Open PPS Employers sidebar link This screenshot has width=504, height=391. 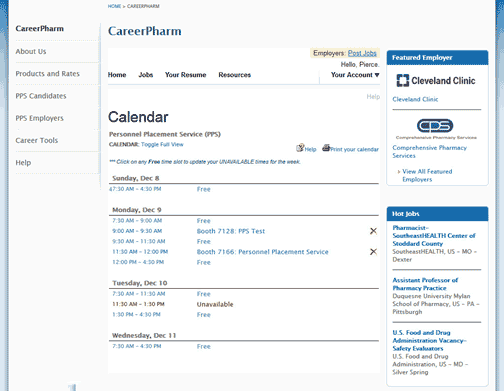click(x=40, y=118)
